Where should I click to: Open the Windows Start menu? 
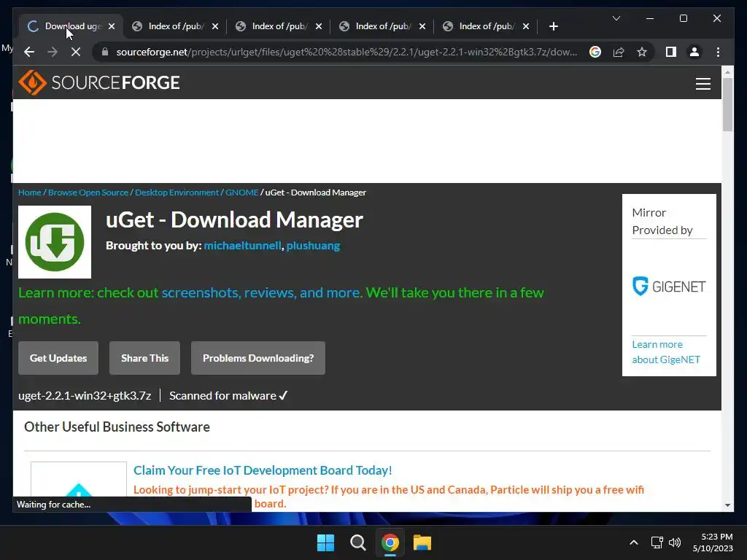[326, 542]
